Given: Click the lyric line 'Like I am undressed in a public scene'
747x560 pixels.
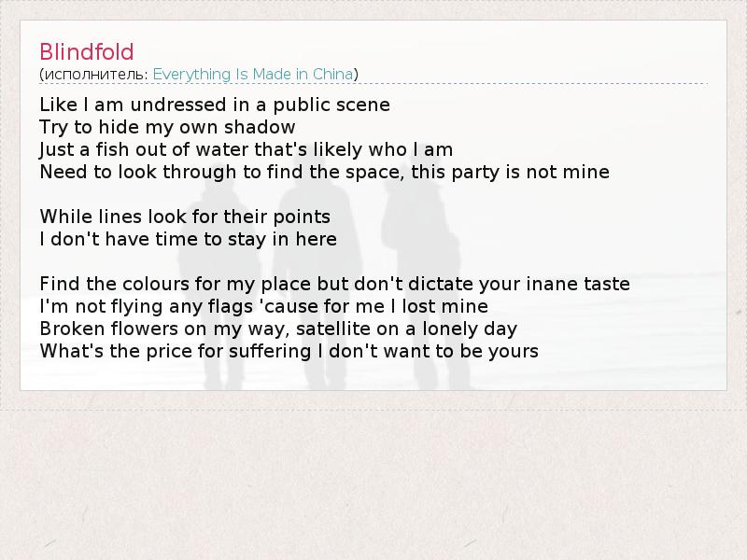Looking at the screenshot, I should [x=215, y=105].
